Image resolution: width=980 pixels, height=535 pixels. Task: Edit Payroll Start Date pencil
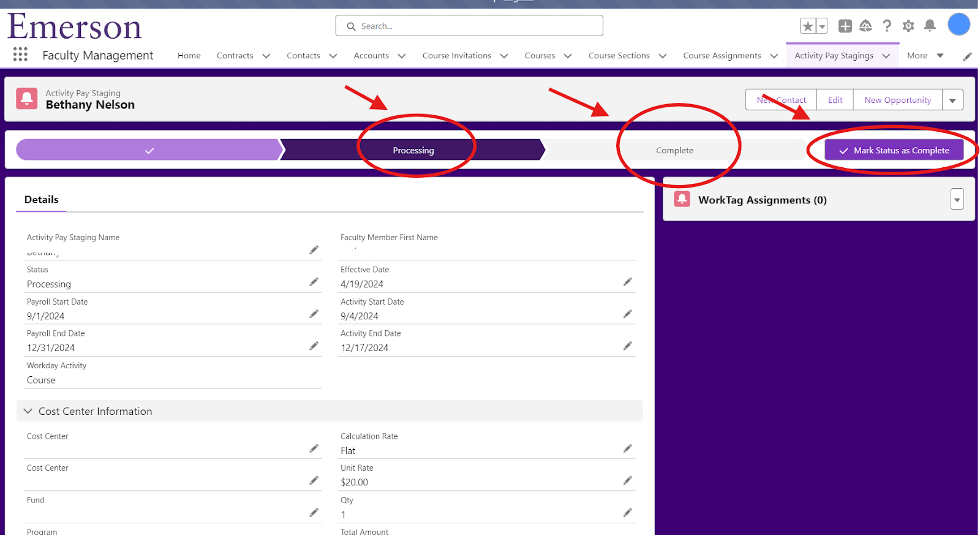pos(314,314)
